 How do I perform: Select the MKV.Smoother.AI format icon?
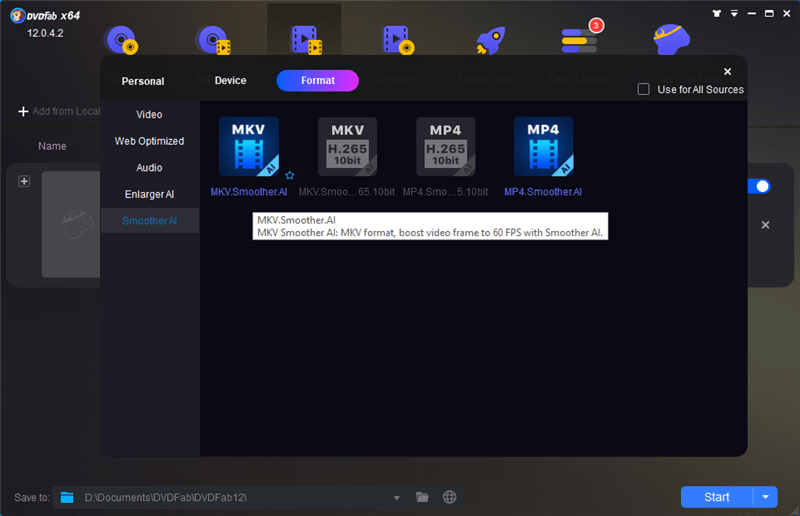coord(248,146)
